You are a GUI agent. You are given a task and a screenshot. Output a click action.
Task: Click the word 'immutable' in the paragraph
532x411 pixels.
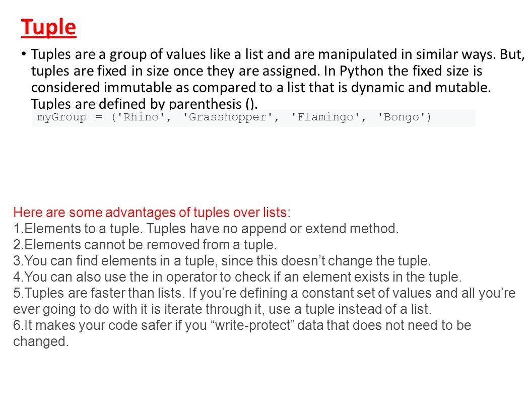(138, 88)
